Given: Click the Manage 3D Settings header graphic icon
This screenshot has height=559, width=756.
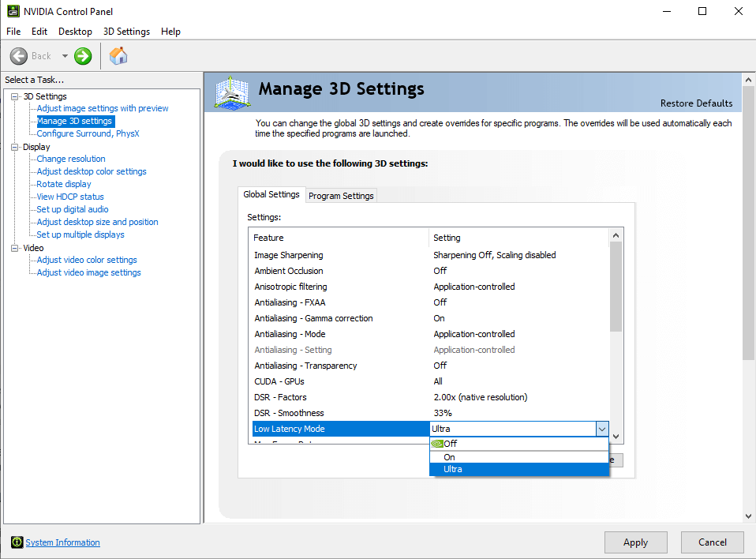Looking at the screenshot, I should click(231, 92).
